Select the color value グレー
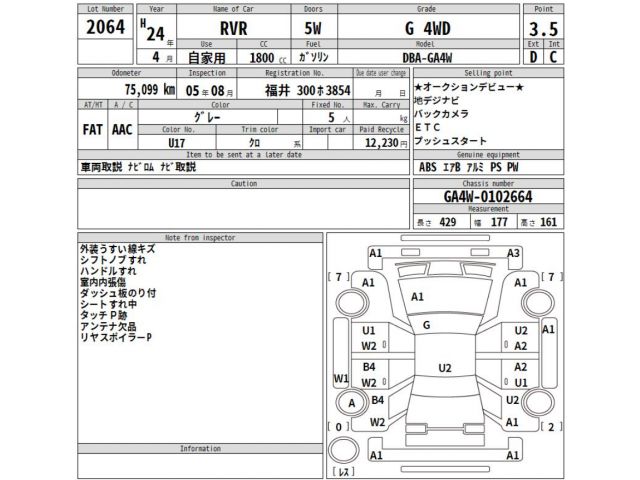 [207, 118]
